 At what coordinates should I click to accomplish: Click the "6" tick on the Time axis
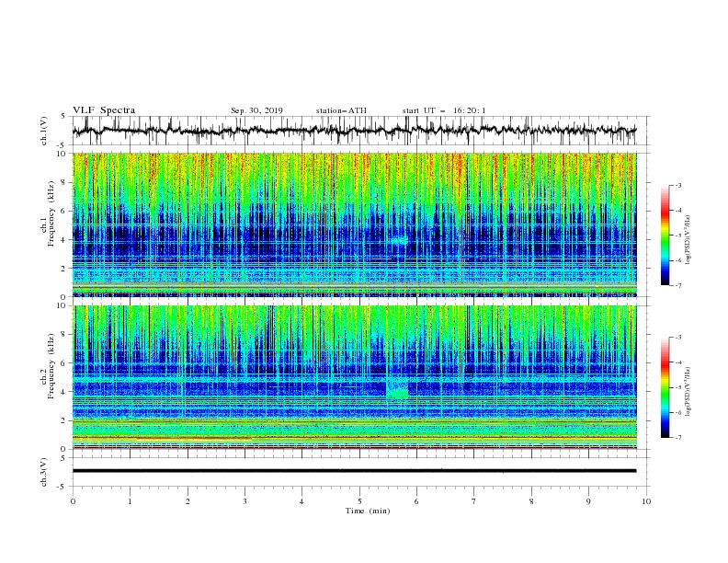point(416,501)
